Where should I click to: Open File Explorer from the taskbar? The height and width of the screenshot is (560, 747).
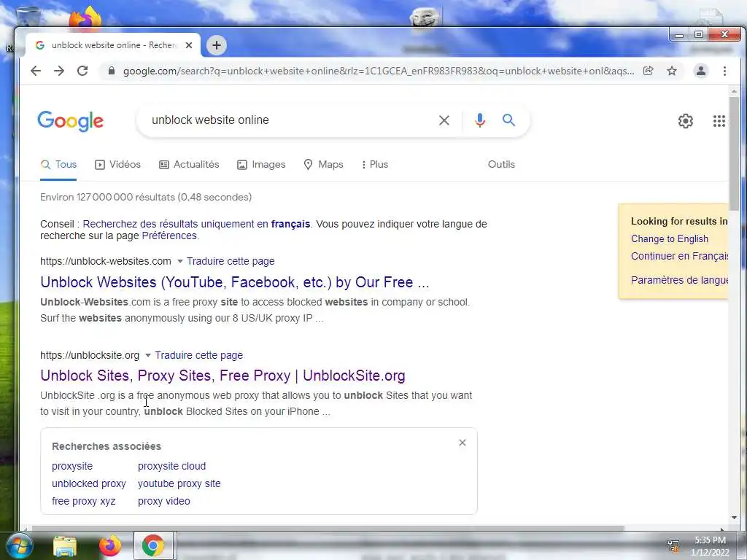[x=65, y=546]
